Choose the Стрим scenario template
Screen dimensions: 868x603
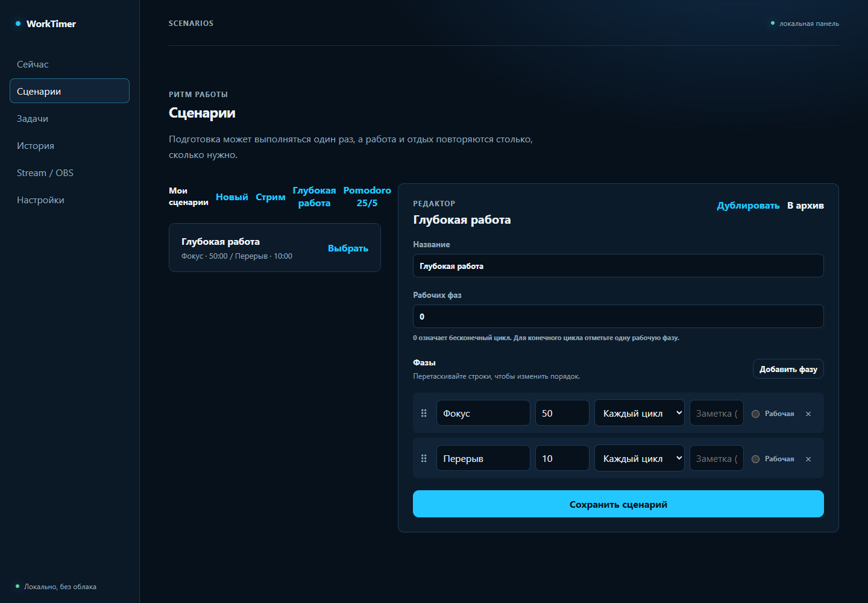pyautogui.click(x=271, y=197)
